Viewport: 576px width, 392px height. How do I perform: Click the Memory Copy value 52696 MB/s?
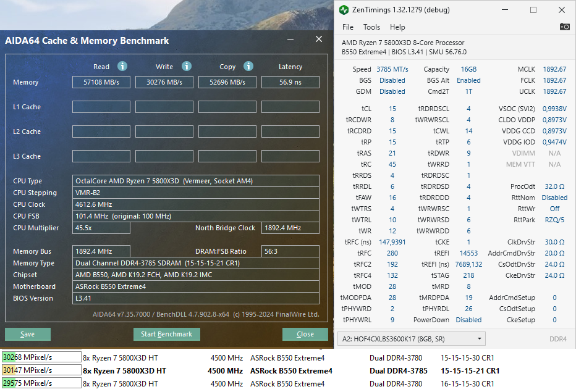227,82
